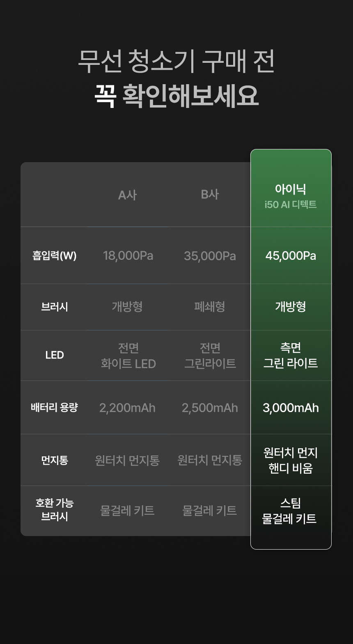
Task: Click the i50 AI 디텍트 model subtitle
Action: 291,204
